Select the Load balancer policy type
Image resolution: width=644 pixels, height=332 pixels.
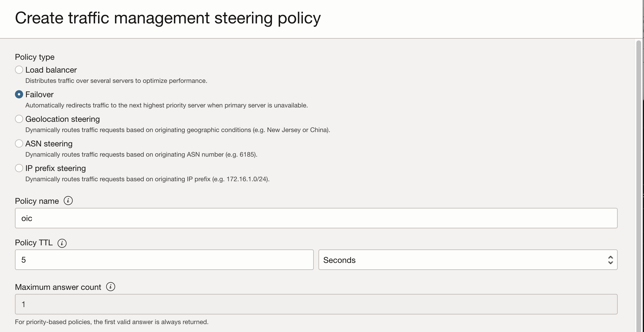point(19,70)
